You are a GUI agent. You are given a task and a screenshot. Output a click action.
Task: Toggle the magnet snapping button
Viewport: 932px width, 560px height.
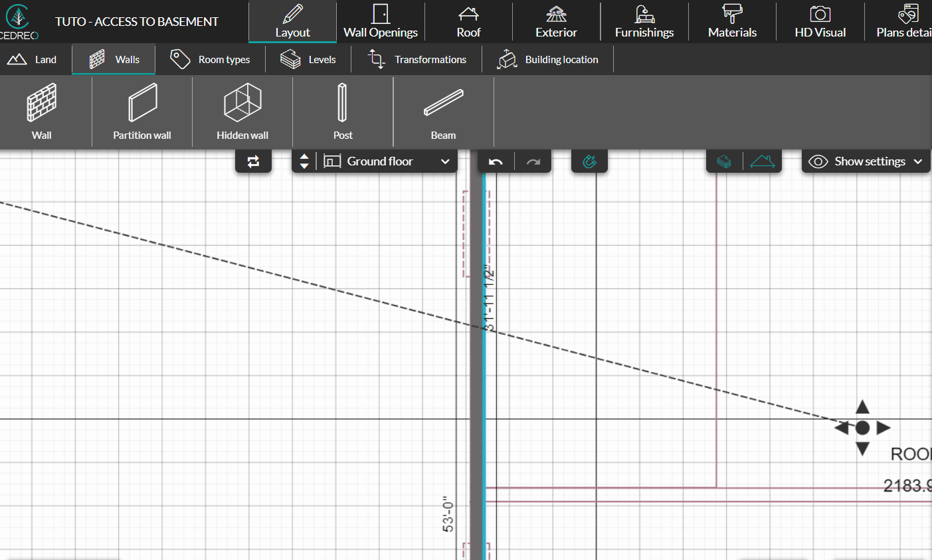[x=589, y=161]
